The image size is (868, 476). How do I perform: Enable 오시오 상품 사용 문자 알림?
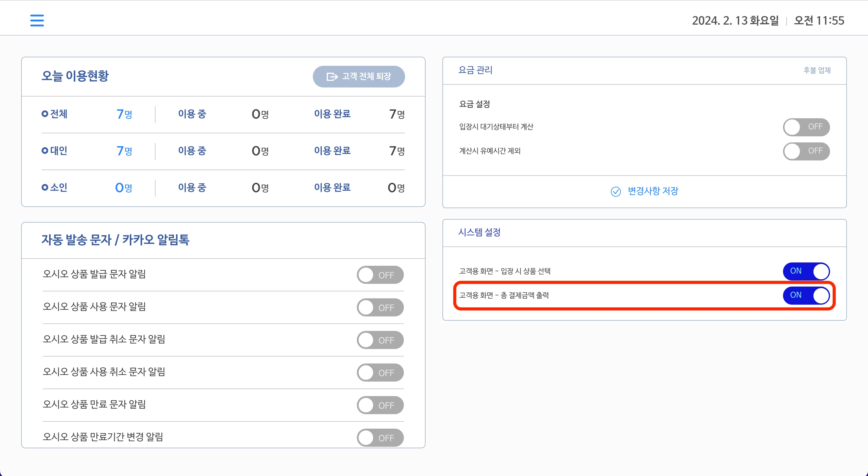coord(380,307)
